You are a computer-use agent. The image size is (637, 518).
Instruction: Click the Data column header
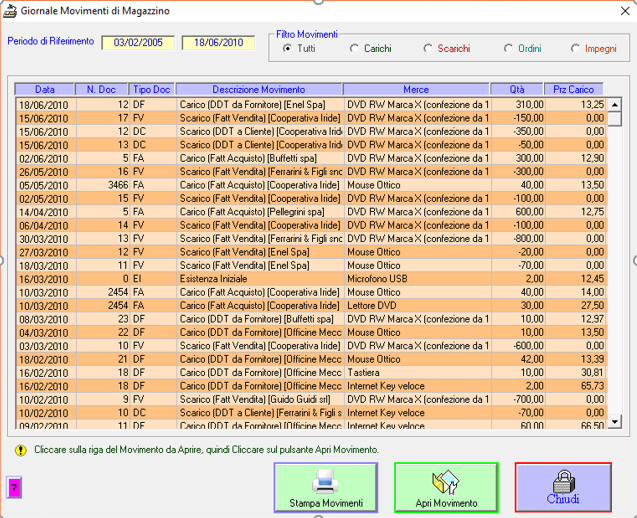click(x=44, y=89)
